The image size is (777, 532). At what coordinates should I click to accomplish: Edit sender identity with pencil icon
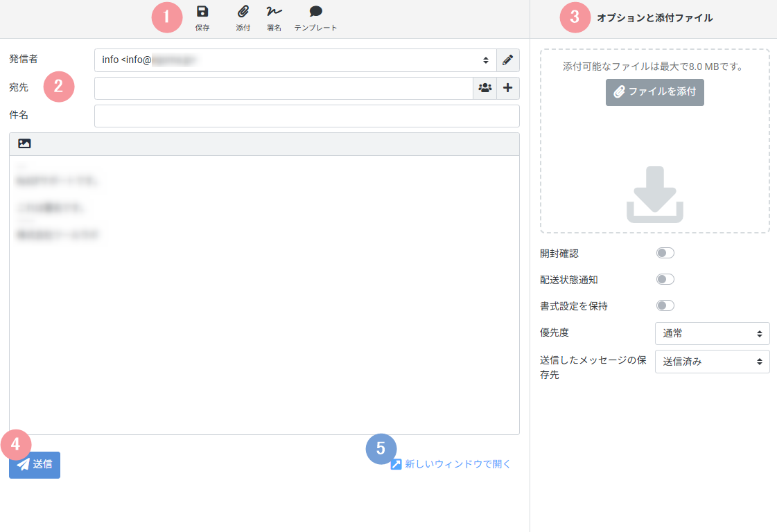[508, 60]
